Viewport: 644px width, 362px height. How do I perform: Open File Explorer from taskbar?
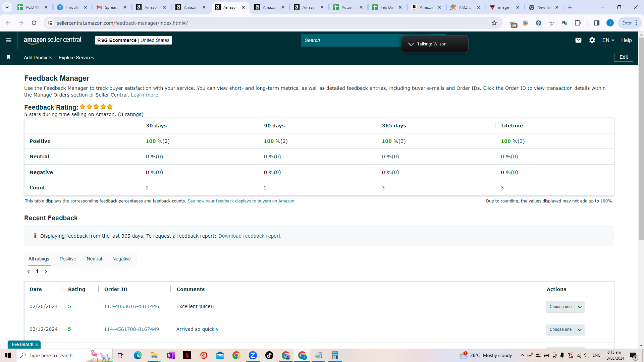click(154, 355)
